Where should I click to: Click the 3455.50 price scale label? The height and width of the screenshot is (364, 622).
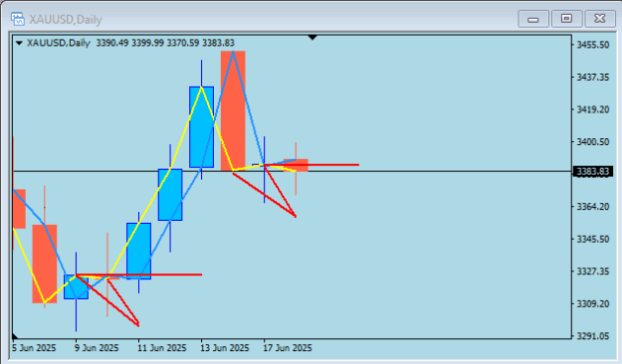point(593,45)
